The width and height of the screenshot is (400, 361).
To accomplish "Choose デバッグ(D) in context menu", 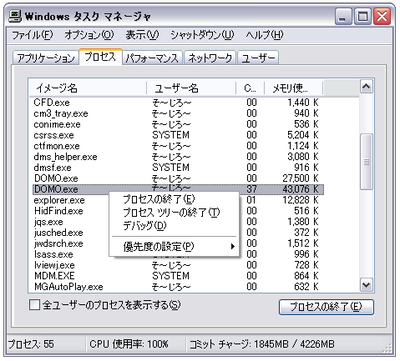I will pos(174,226).
